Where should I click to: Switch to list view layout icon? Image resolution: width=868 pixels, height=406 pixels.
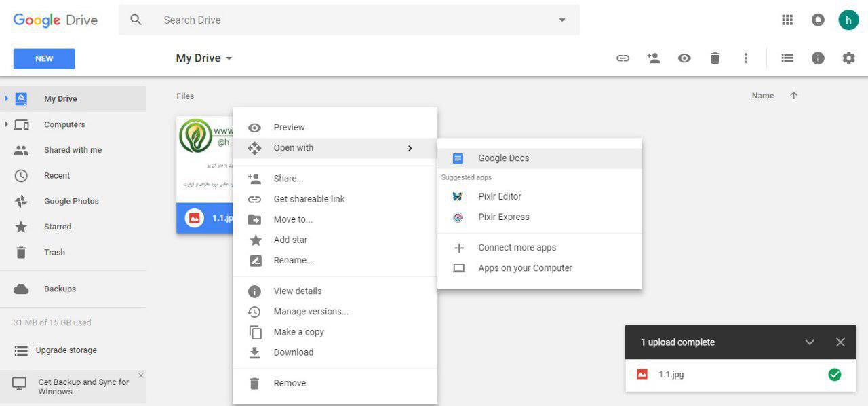tap(787, 58)
